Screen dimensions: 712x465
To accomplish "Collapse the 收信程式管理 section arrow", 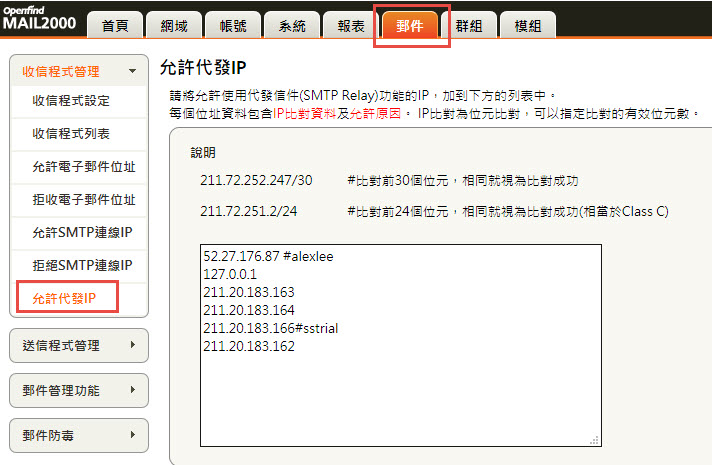I will coord(133,71).
